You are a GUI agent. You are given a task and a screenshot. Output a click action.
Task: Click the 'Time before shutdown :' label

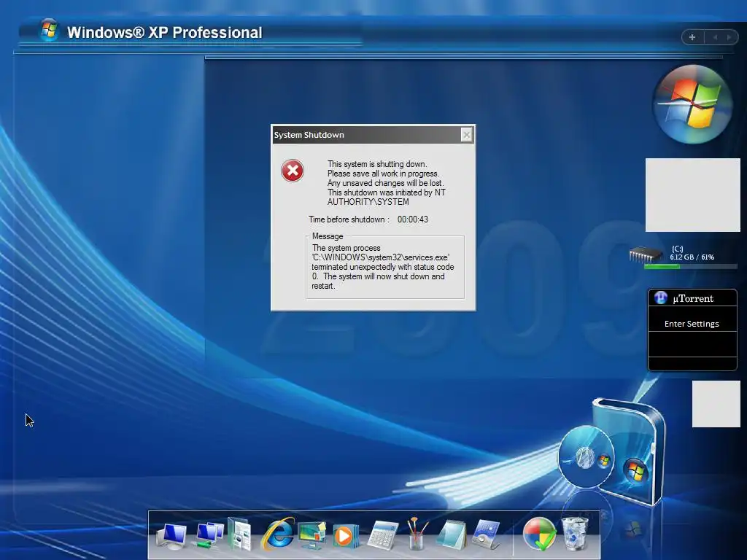[x=349, y=219]
